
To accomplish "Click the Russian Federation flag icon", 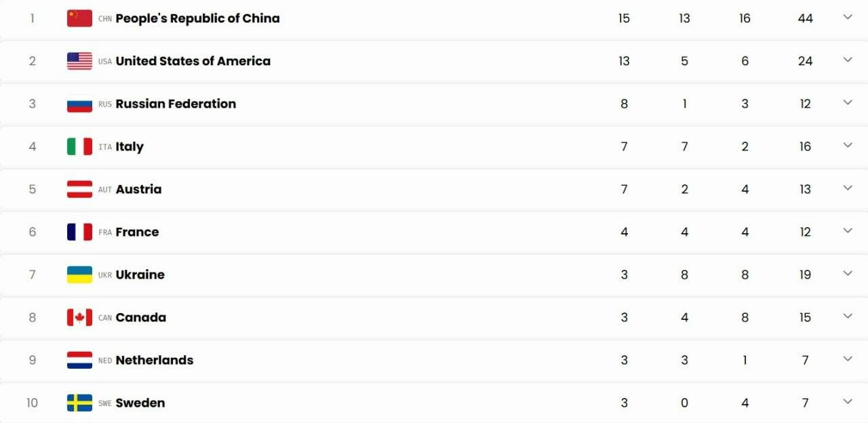I will (79, 104).
